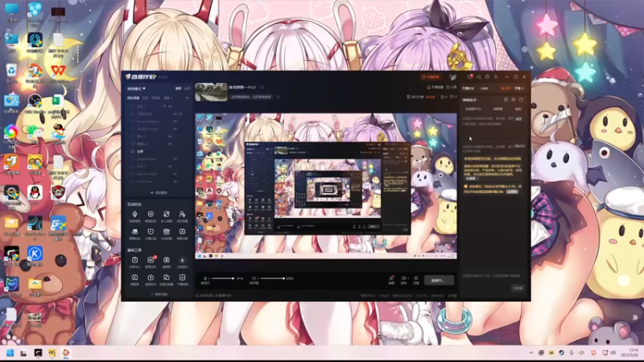
Task: Open the Windows Start menu
Action: pos(10,353)
